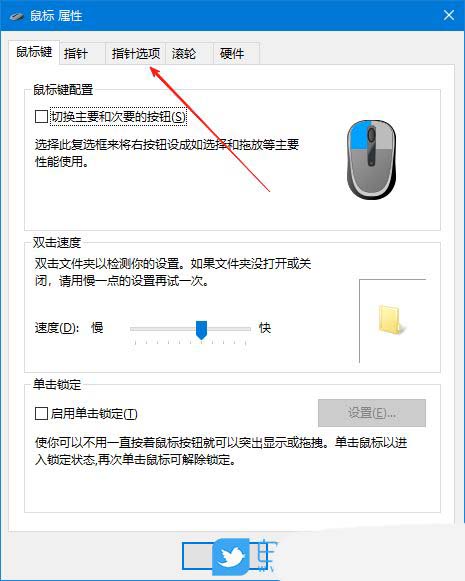The height and width of the screenshot is (581, 465).
Task: Click the double-click speed slider thumb
Action: (201, 330)
